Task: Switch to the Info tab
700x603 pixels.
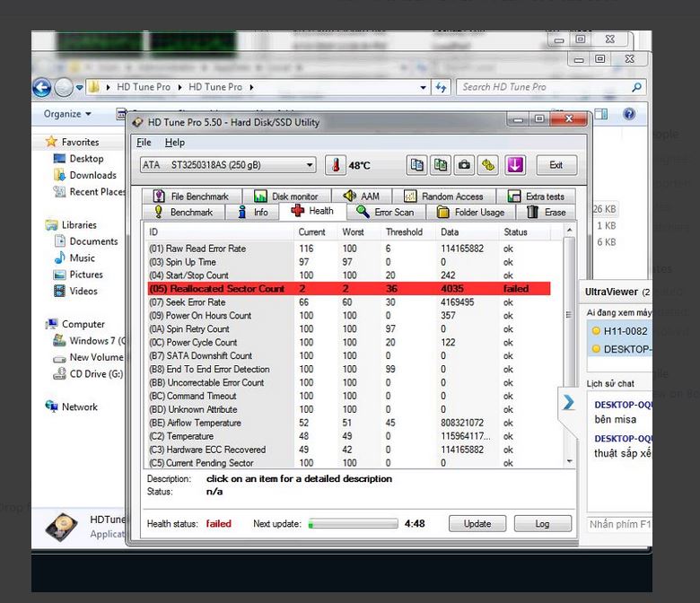Action: pyautogui.click(x=253, y=212)
